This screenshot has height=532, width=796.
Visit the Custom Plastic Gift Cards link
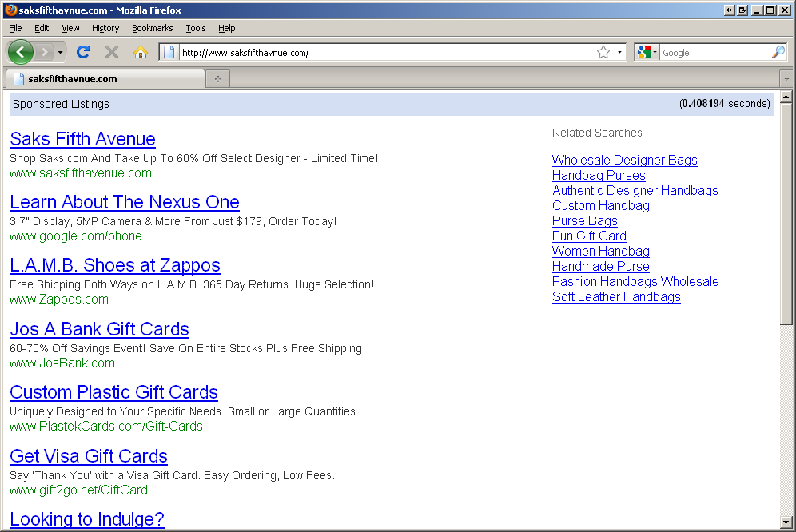click(113, 392)
